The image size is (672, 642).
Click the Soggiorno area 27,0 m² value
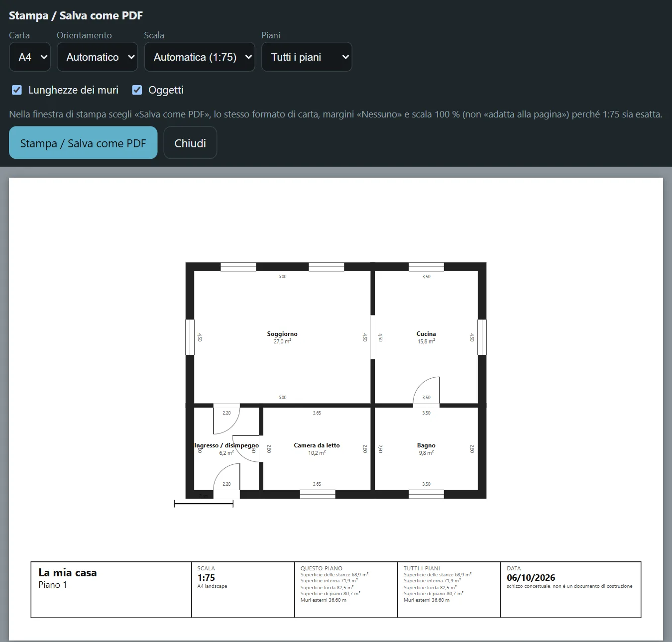282,341
